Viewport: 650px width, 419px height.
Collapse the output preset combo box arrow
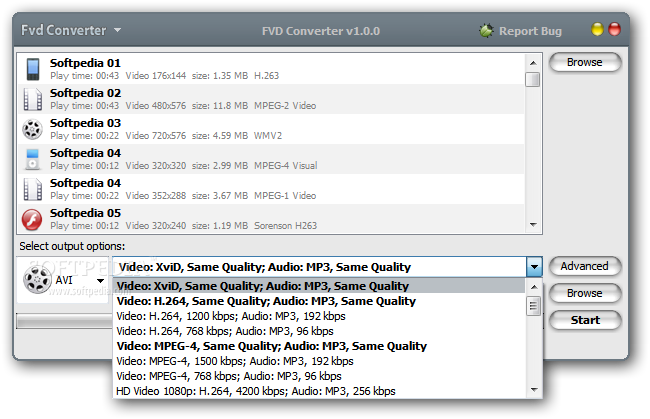click(x=534, y=267)
